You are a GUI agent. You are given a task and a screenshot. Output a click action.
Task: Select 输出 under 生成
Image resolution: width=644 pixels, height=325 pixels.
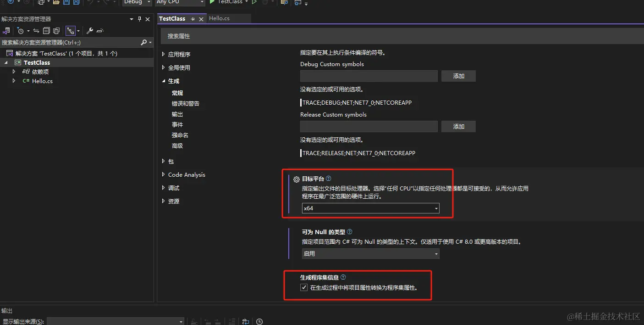(177, 114)
